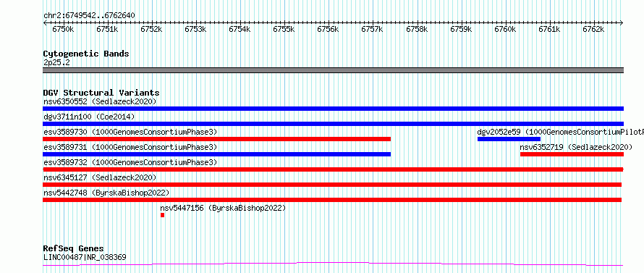Click the 6755k ruler tick label
This screenshot has width=644, height=273.
(x=284, y=30)
